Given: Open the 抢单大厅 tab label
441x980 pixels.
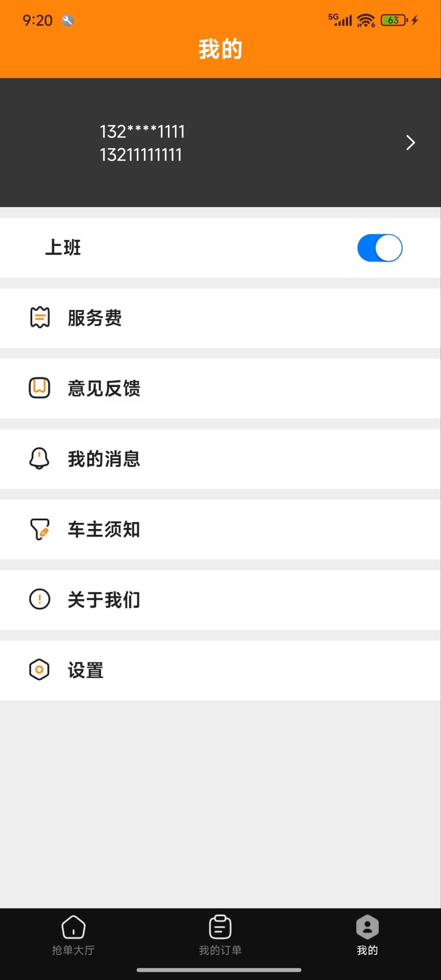Looking at the screenshot, I should coord(73,951).
